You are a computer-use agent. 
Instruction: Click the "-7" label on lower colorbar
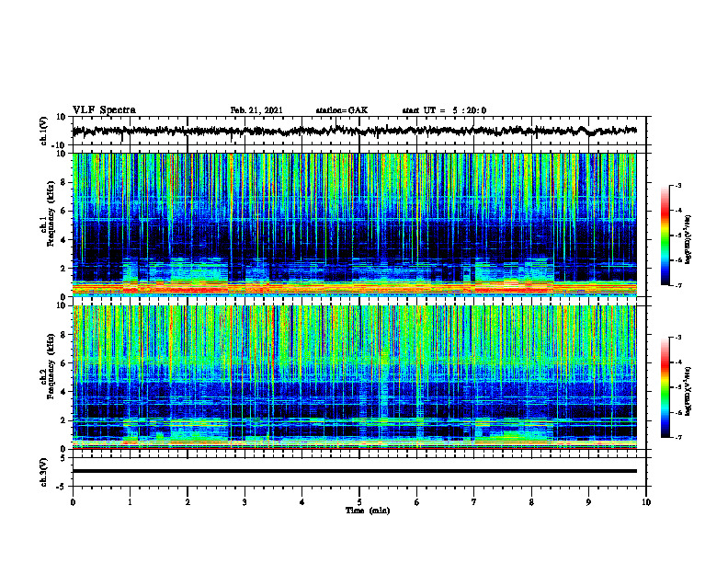coord(677,437)
